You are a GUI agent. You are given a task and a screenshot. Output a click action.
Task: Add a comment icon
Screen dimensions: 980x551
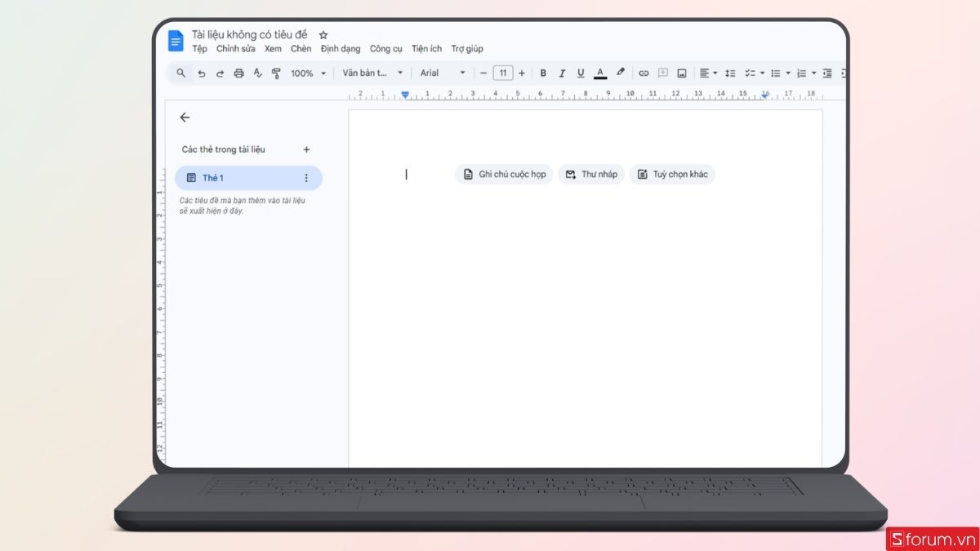(x=663, y=73)
